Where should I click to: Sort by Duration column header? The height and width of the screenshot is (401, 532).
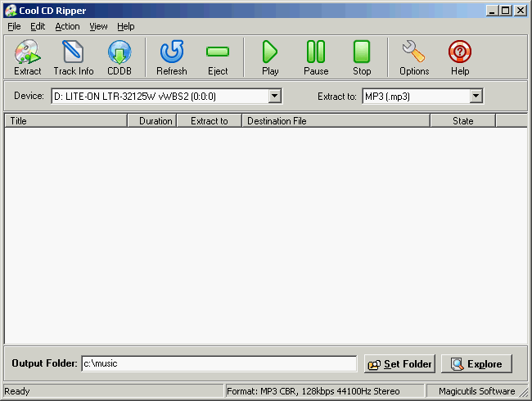(152, 121)
